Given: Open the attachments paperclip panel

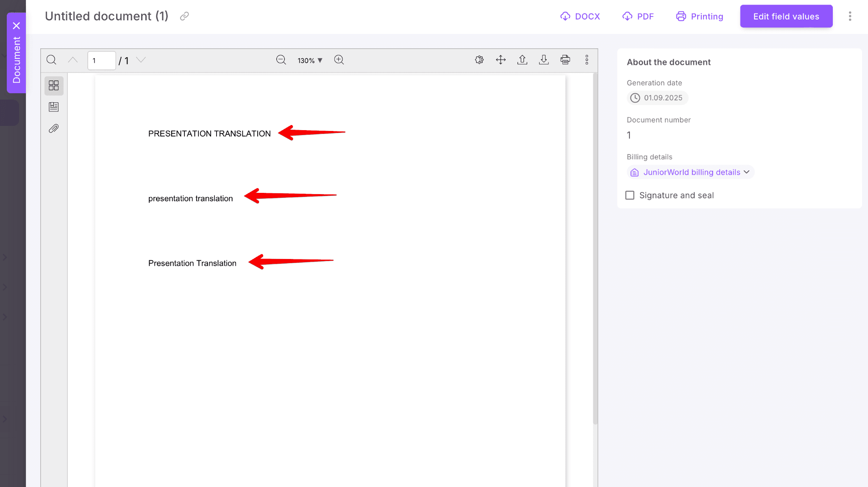Looking at the screenshot, I should pyautogui.click(x=54, y=128).
